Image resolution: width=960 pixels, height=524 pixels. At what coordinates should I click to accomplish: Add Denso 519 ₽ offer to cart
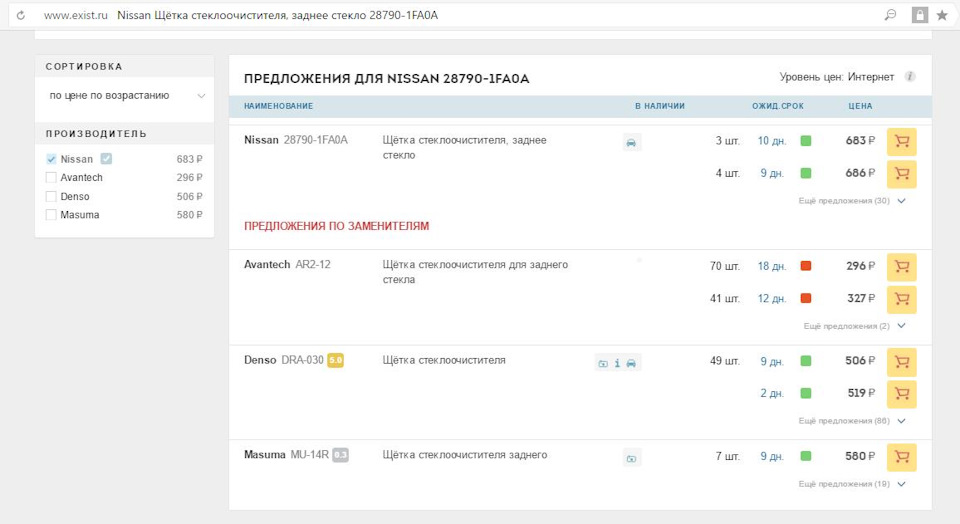pos(902,394)
